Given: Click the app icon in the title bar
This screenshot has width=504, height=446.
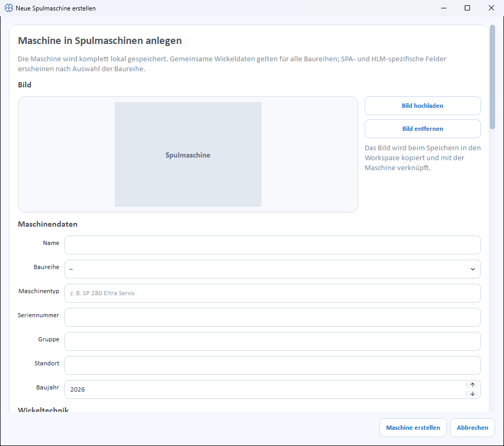Looking at the screenshot, I should tap(9, 8).
